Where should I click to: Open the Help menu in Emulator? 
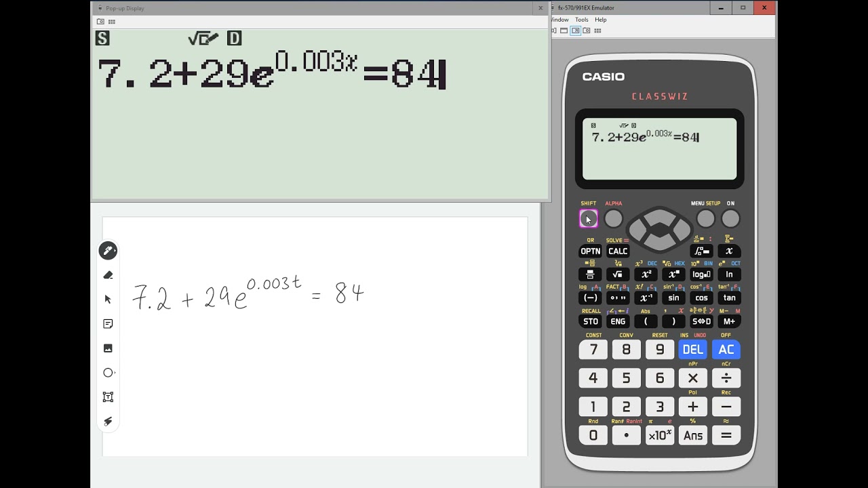pos(601,20)
